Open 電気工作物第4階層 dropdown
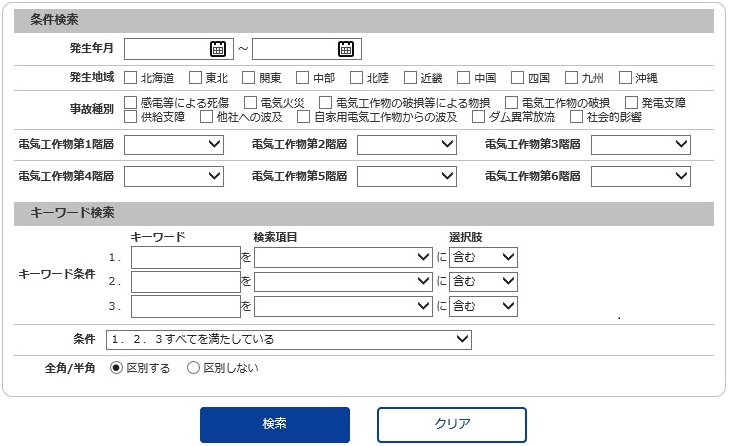Viewport: 729px width, 446px height. pyautogui.click(x=174, y=177)
